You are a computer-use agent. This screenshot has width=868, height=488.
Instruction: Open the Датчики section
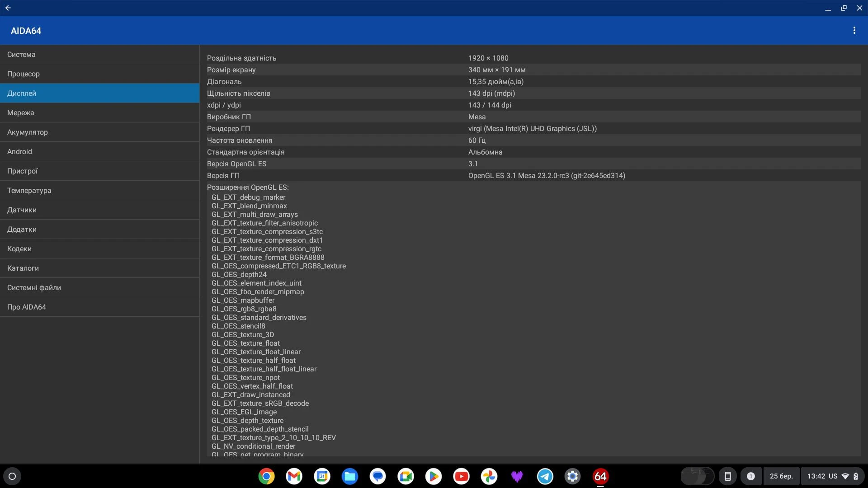(99, 210)
